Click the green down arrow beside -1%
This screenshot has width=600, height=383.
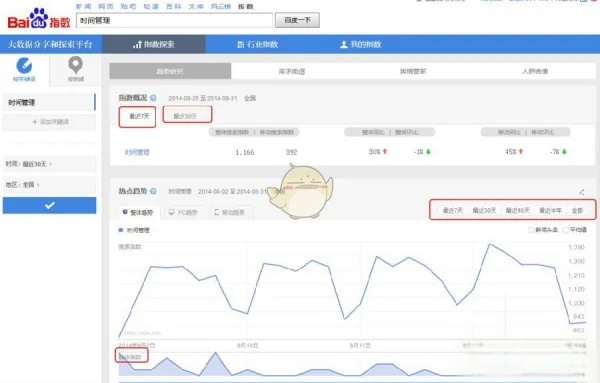[x=428, y=152]
